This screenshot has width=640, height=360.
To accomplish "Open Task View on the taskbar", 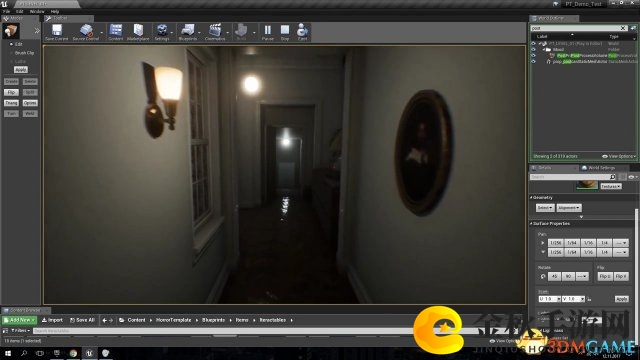I will coord(40,353).
